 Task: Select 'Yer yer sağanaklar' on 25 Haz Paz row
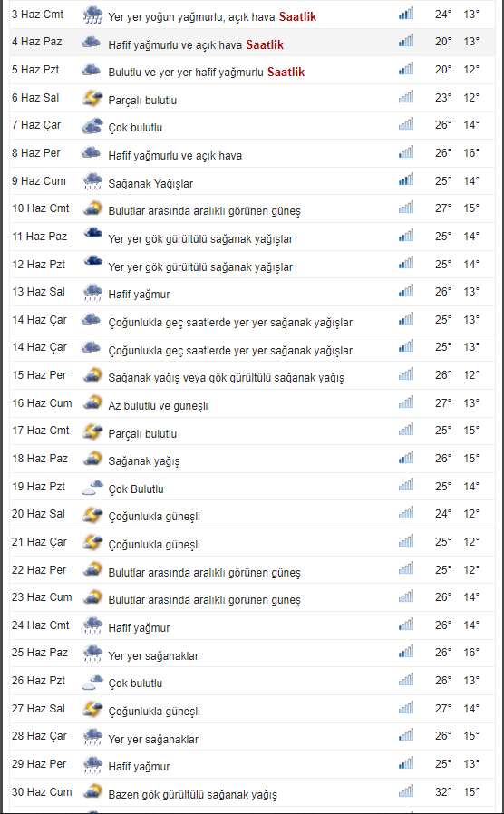click(153, 655)
